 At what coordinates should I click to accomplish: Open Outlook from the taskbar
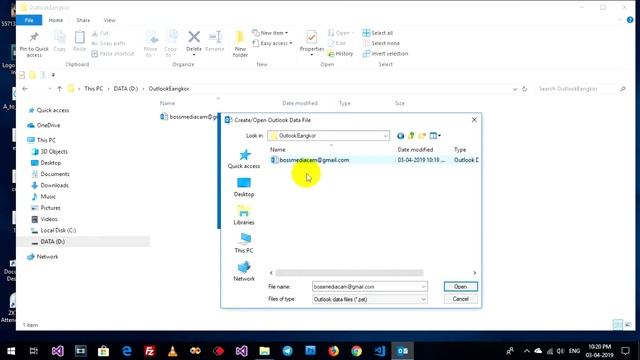402,351
